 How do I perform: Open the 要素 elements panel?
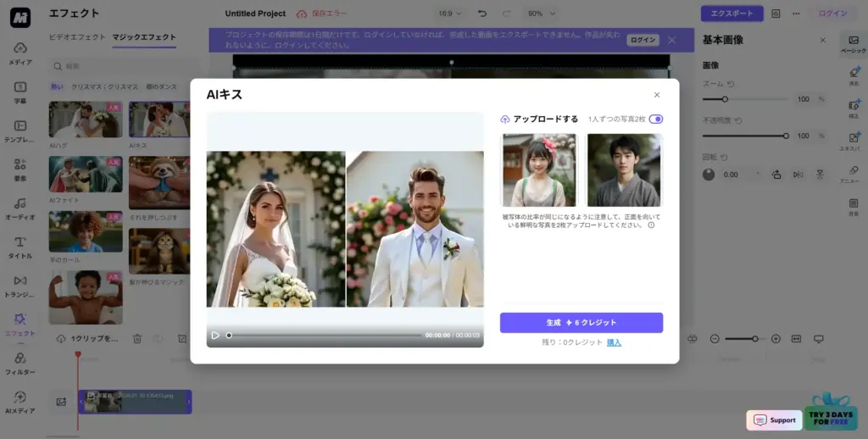click(x=20, y=170)
